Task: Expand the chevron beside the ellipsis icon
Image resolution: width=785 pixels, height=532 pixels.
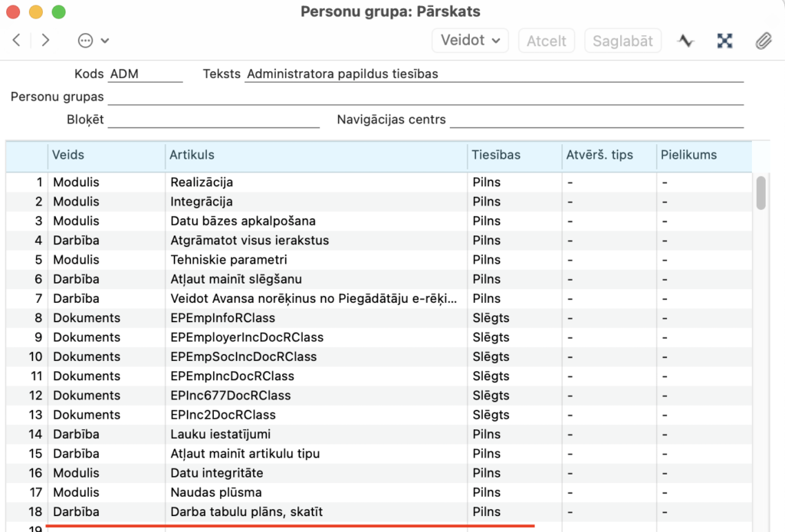Action: tap(104, 41)
